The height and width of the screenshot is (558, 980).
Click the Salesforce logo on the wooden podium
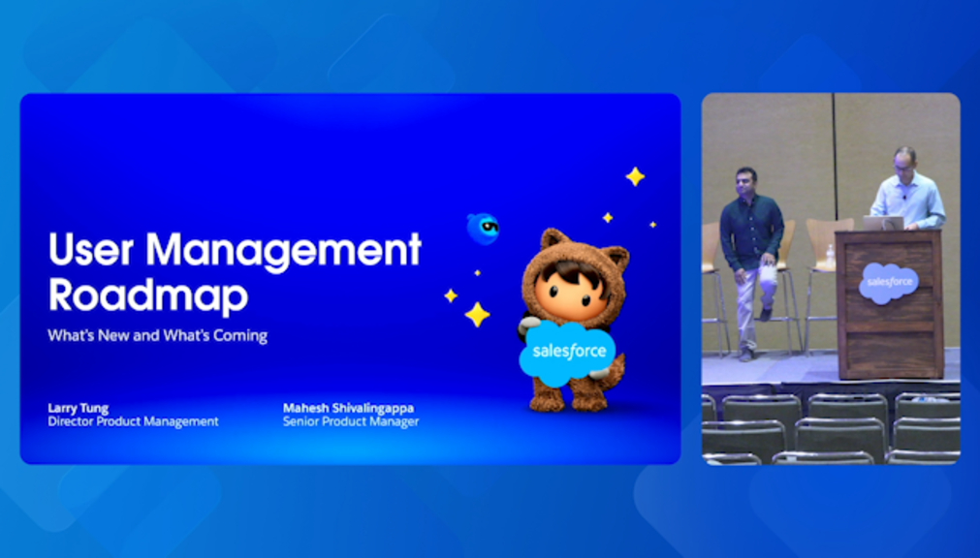[x=890, y=282]
